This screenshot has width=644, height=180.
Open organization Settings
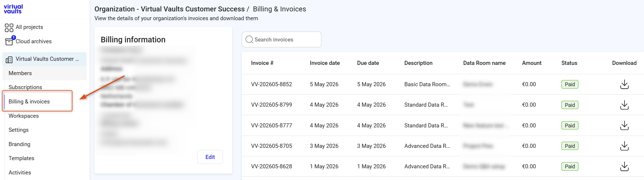click(x=19, y=130)
